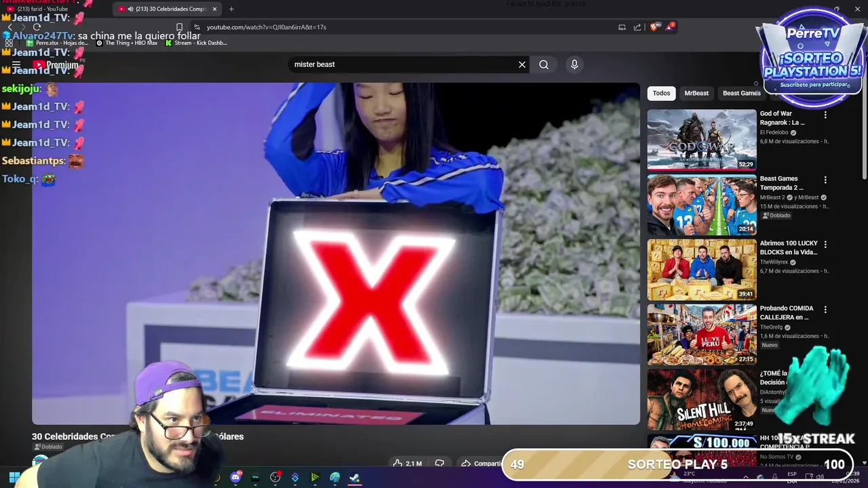Click the Compartir share button

tap(481, 464)
